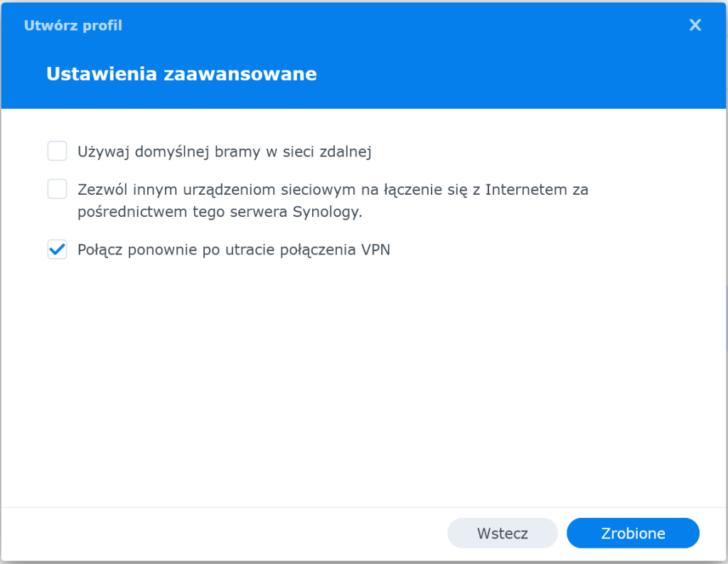Click the word profil in the title bar
The width and height of the screenshot is (728, 564).
pos(104,26)
